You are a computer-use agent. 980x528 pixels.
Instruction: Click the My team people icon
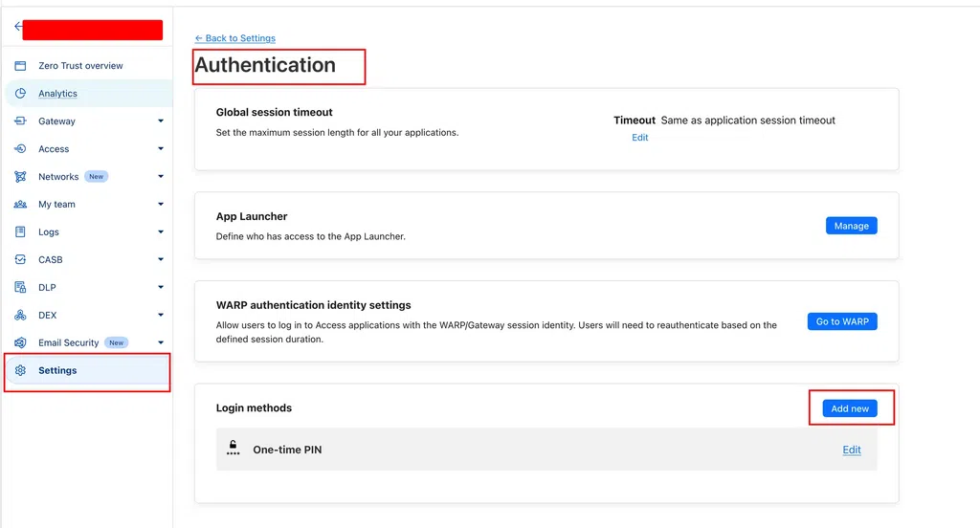[21, 205]
